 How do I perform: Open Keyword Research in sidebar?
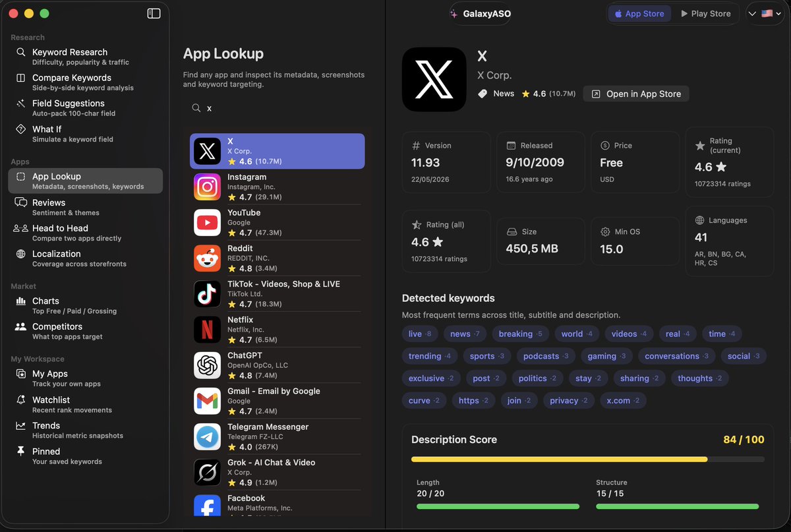[86, 57]
